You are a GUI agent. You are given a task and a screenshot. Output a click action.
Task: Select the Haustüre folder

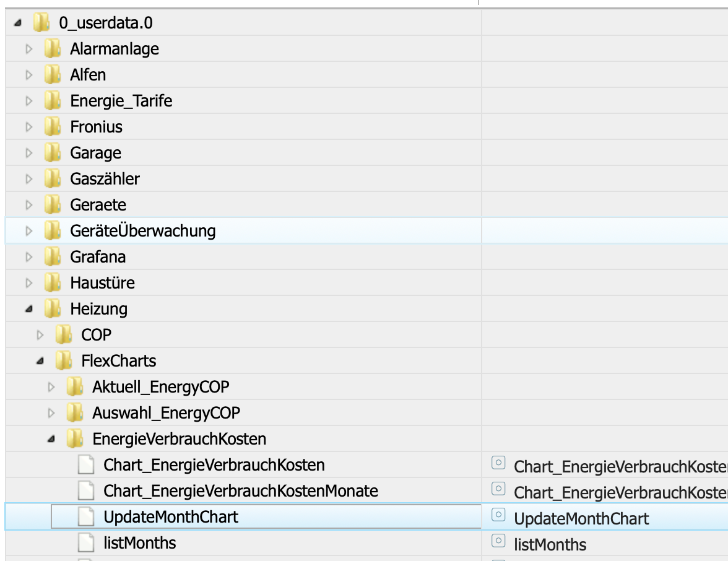(102, 283)
